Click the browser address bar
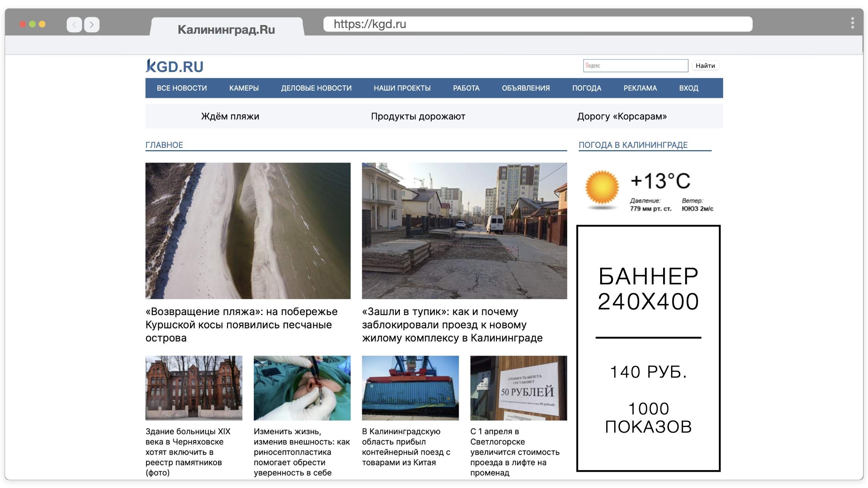 pos(538,24)
